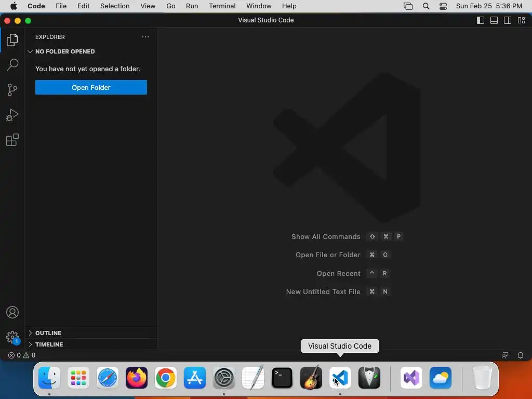Launch Google Chrome from the Dock
The height and width of the screenshot is (399, 532).
pos(166,378)
